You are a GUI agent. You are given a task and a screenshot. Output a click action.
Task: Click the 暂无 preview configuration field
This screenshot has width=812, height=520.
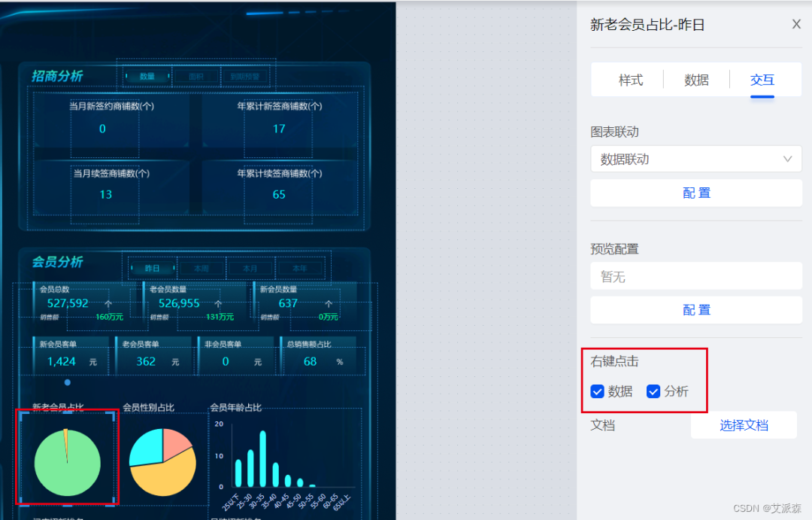pyautogui.click(x=695, y=276)
